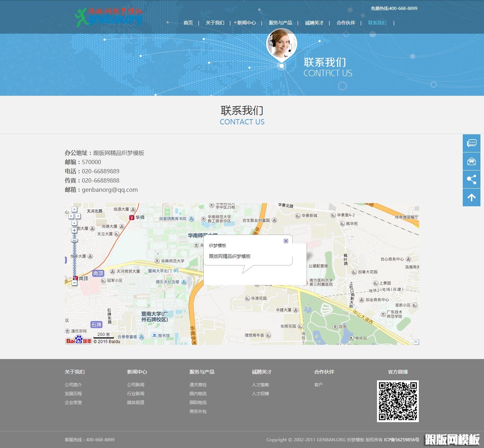The image size is (484, 448).
Task: Pan the map left with the arrow control
Action: pyautogui.click(x=71, y=216)
